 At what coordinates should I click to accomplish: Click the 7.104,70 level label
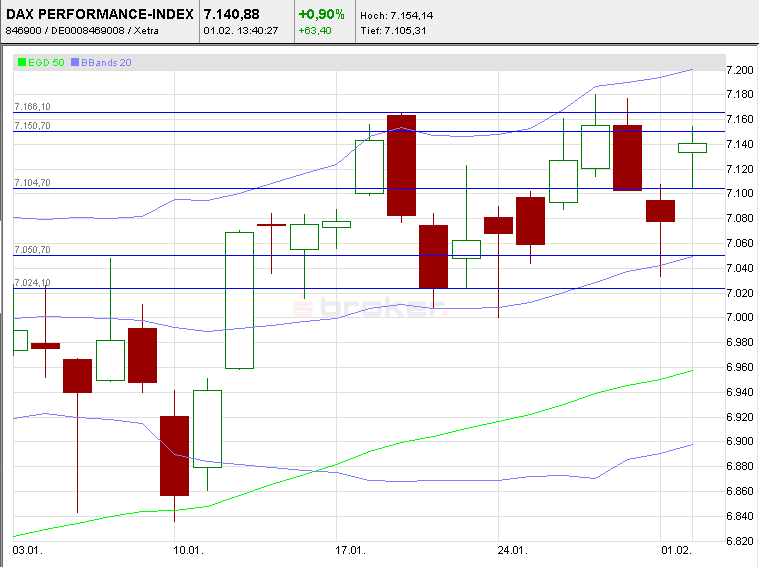pyautogui.click(x=32, y=183)
